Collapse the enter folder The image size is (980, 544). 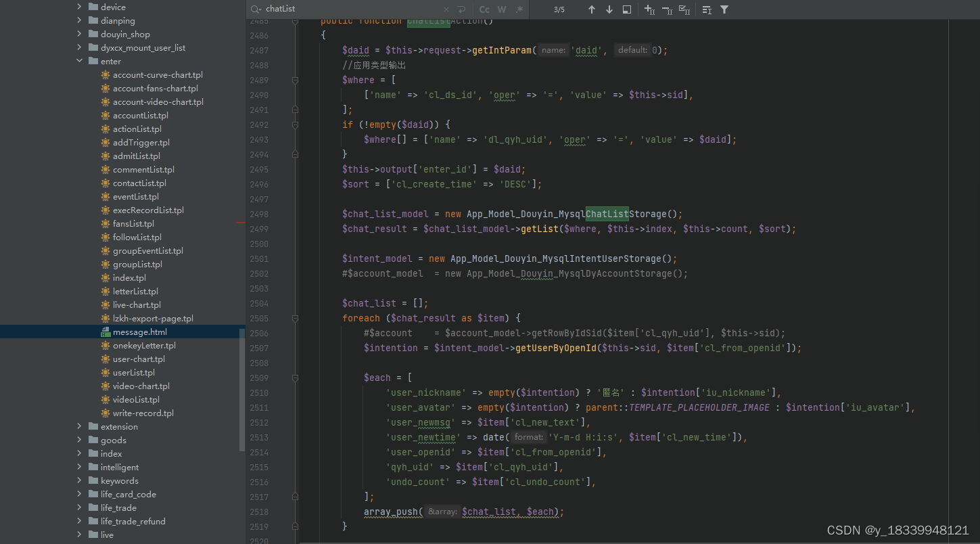(x=79, y=61)
